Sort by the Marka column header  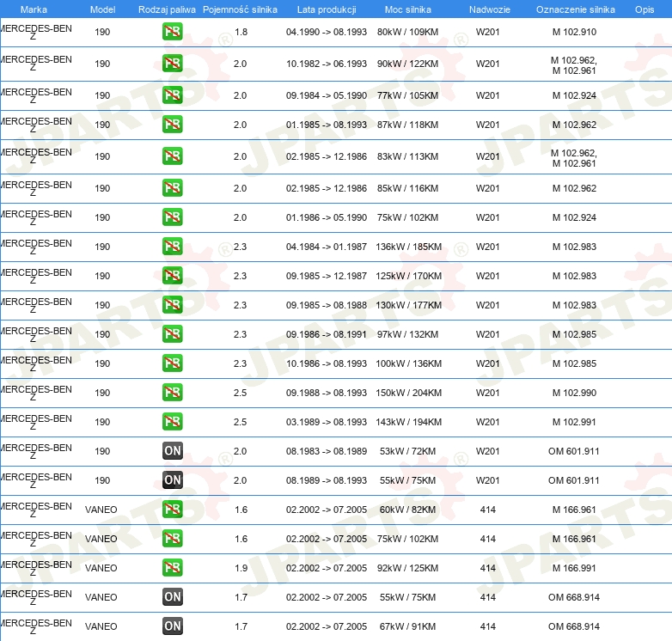point(34,9)
